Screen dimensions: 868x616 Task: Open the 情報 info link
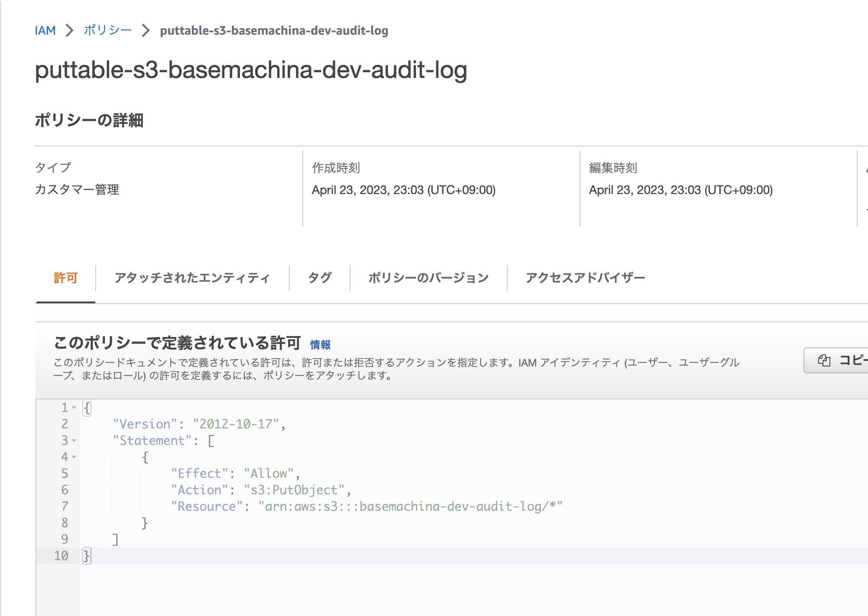point(321,345)
